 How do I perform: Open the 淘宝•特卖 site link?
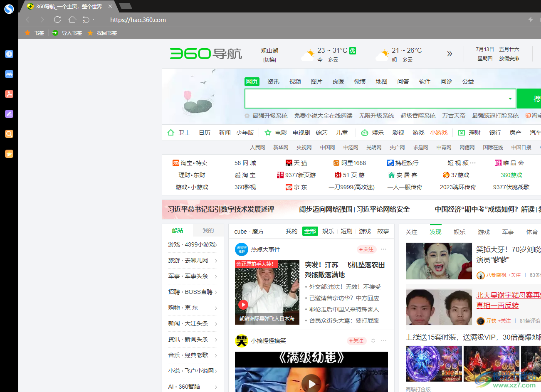(190, 163)
